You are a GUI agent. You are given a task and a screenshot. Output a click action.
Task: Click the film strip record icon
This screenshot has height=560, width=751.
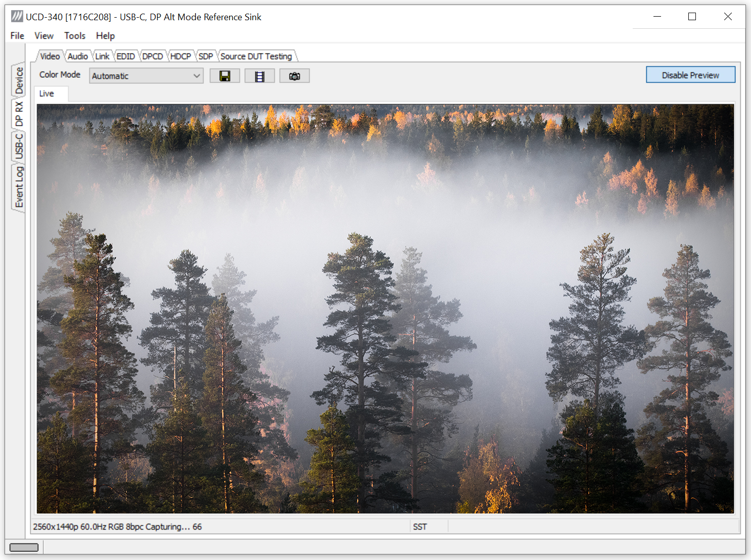(x=260, y=76)
